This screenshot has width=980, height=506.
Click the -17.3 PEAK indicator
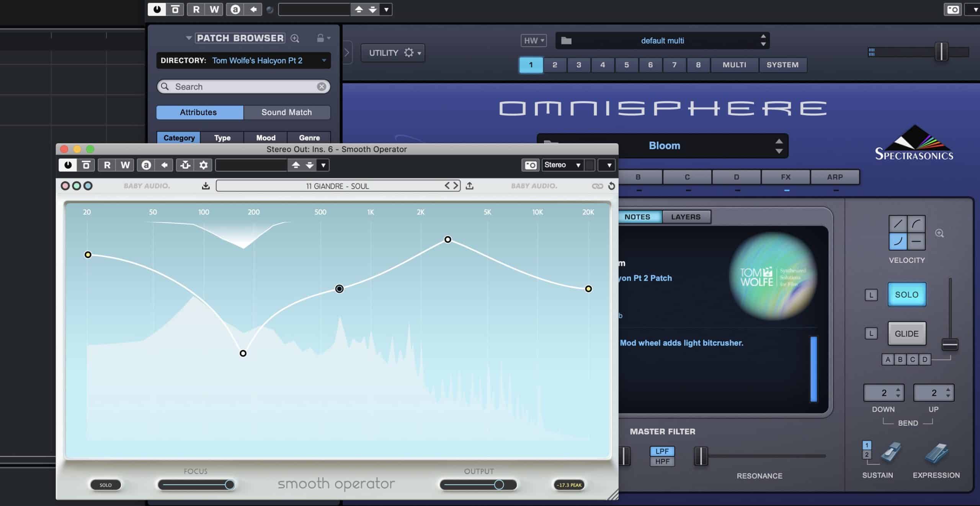(569, 485)
